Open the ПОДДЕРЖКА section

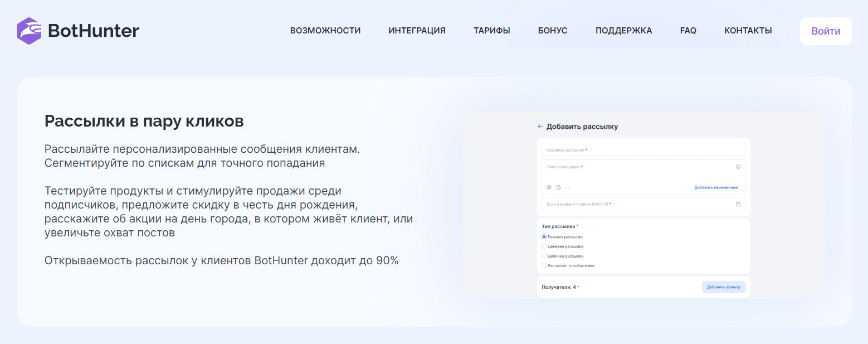tap(623, 31)
